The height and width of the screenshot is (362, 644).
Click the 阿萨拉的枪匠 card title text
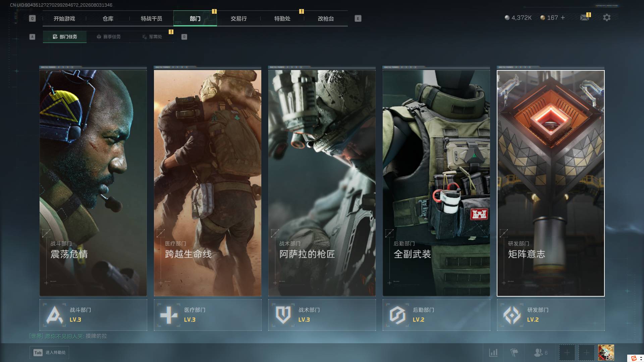coord(307,254)
